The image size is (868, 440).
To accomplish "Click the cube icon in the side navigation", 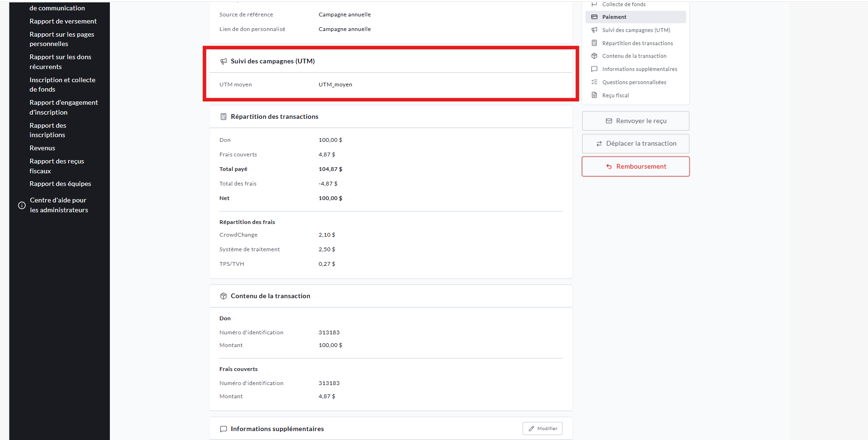I will coord(594,56).
